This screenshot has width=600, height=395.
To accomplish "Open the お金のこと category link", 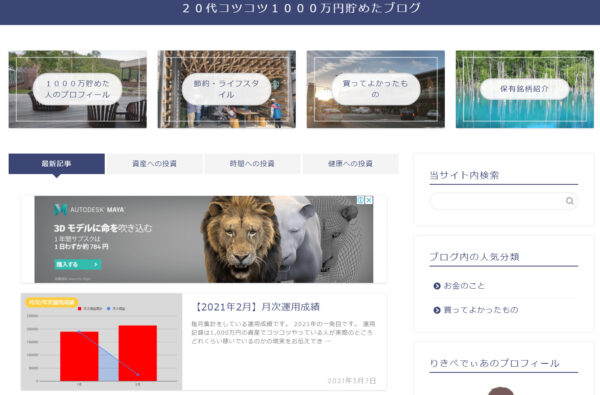I will pos(464,286).
